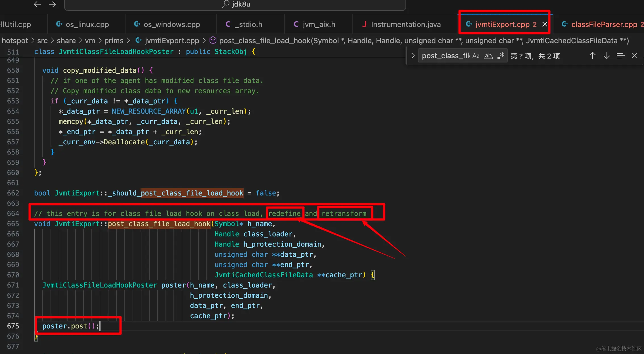Close the jvmtiExport.cpp tab
Image resolution: width=644 pixels, height=354 pixels.
tap(545, 24)
